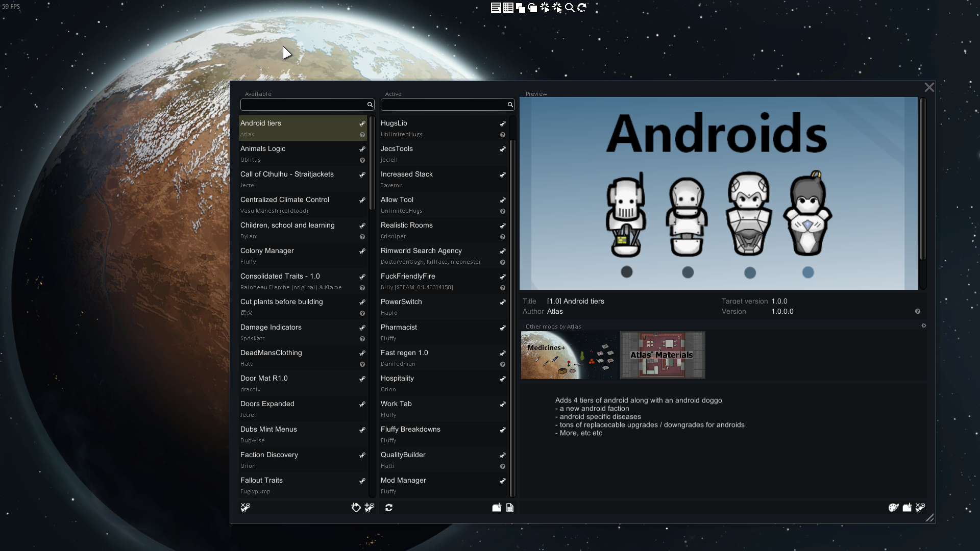980x551 pixels.
Task: Click the Steam icon on the Animals Logic row
Action: (362, 149)
